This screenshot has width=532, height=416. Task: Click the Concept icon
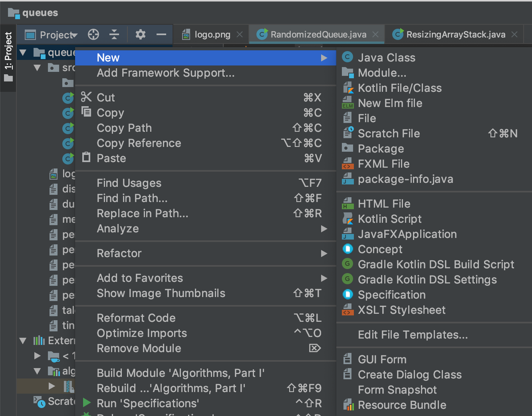(x=348, y=249)
